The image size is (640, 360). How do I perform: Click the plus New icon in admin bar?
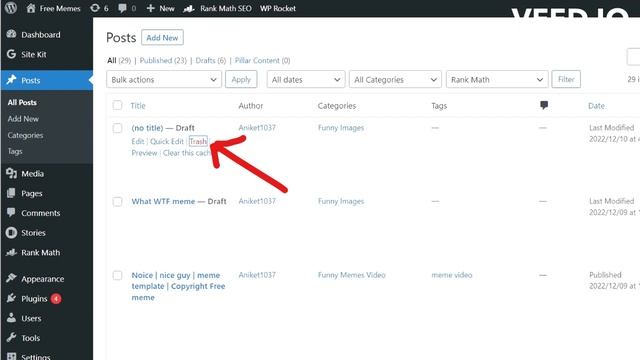pos(151,8)
